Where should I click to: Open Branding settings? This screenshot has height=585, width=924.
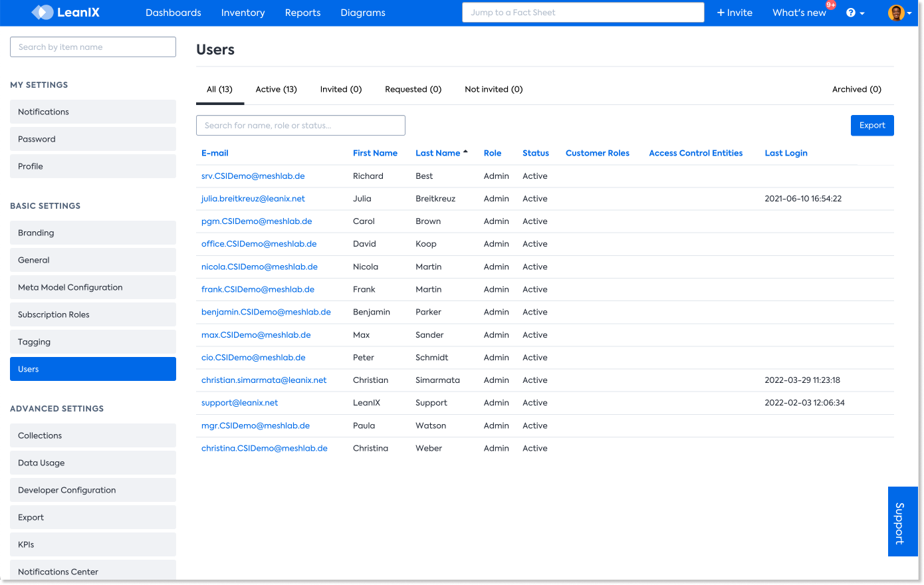pos(93,233)
